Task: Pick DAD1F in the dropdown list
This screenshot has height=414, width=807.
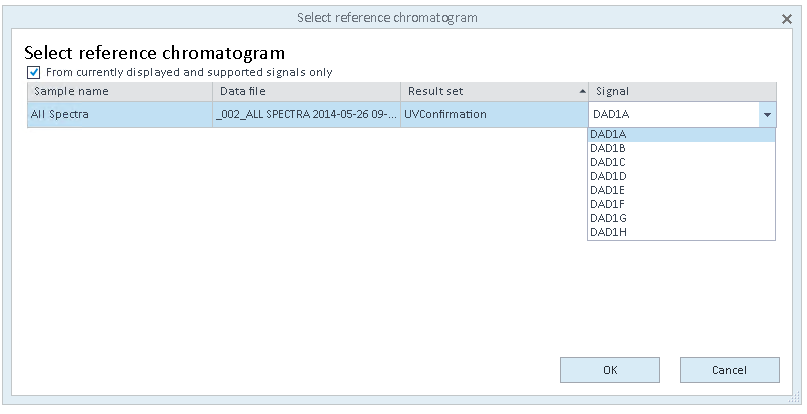Action: pyautogui.click(x=681, y=204)
